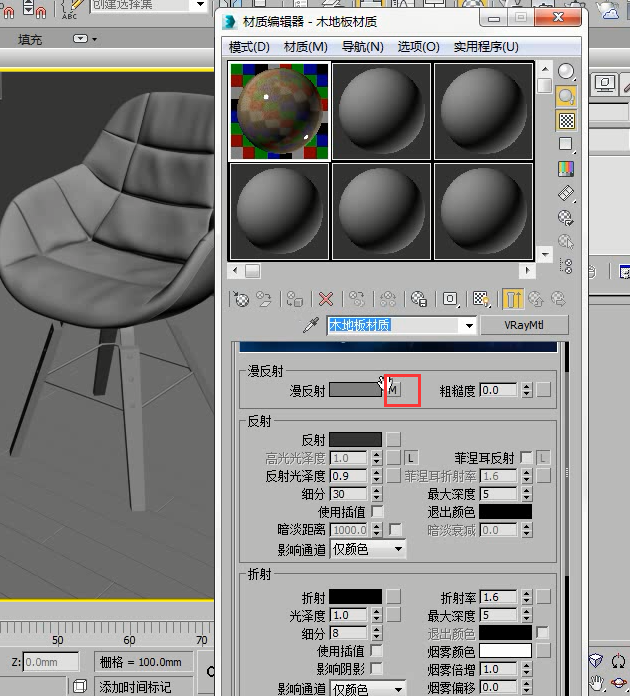Image resolution: width=630 pixels, height=696 pixels.
Task: Click the white 烟雾颜色 swatch
Action: click(505, 651)
